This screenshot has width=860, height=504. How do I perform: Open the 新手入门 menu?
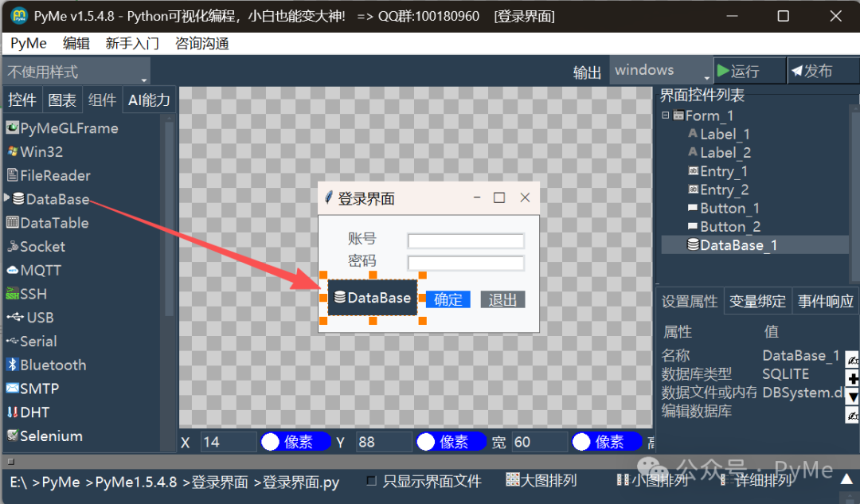pos(131,43)
